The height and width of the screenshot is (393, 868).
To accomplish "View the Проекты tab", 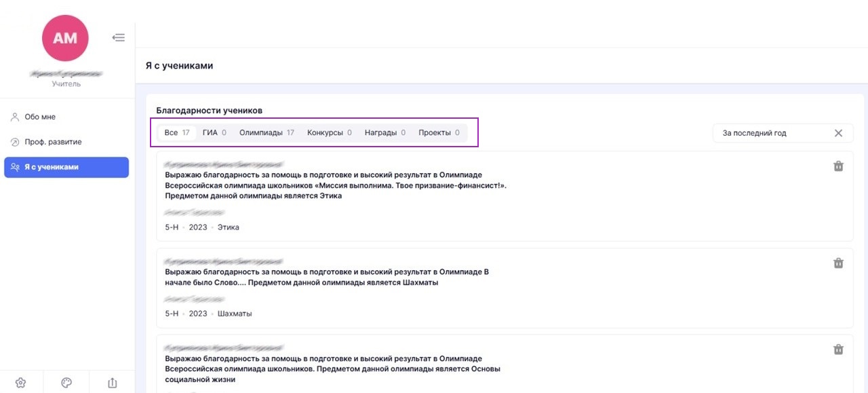I will [x=439, y=132].
